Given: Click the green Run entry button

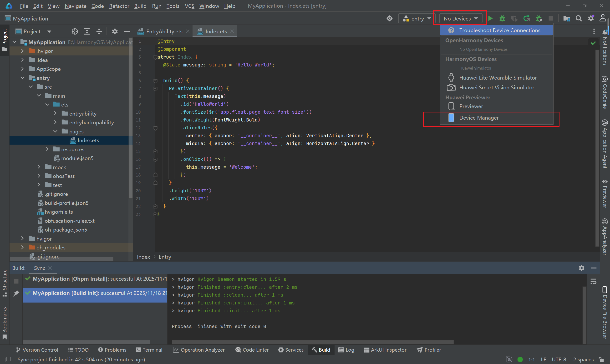Looking at the screenshot, I should (x=490, y=18).
